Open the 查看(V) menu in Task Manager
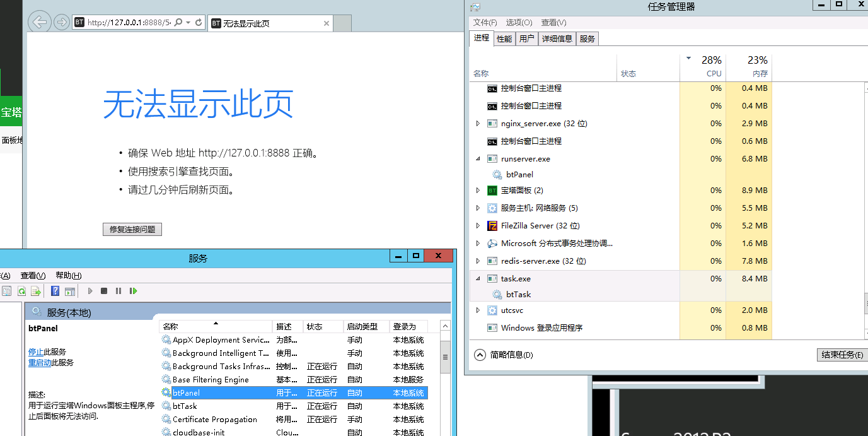868x436 pixels. (x=554, y=23)
